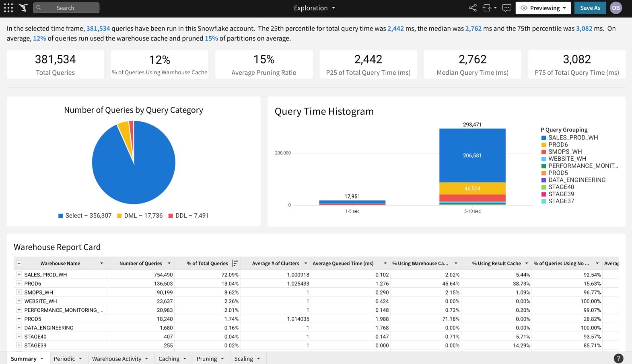This screenshot has width=632, height=364.
Task: Expand the STAGE40 table row
Action: [19, 336]
